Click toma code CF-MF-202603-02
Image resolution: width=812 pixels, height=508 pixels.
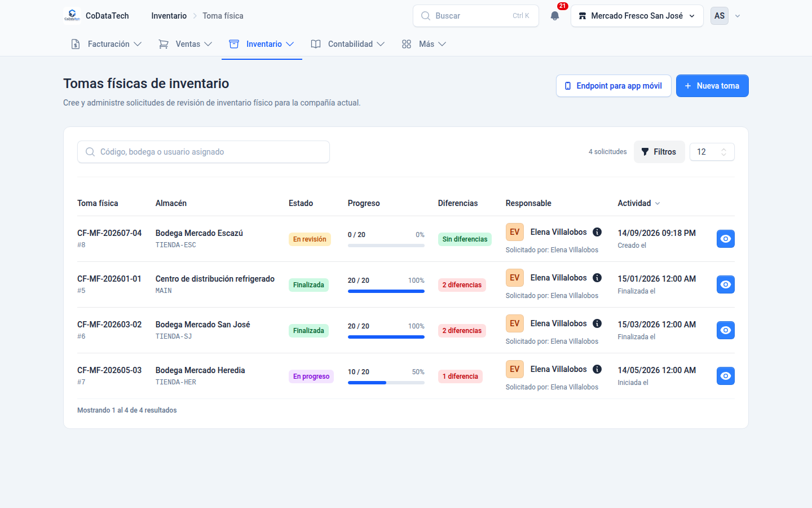109,325
